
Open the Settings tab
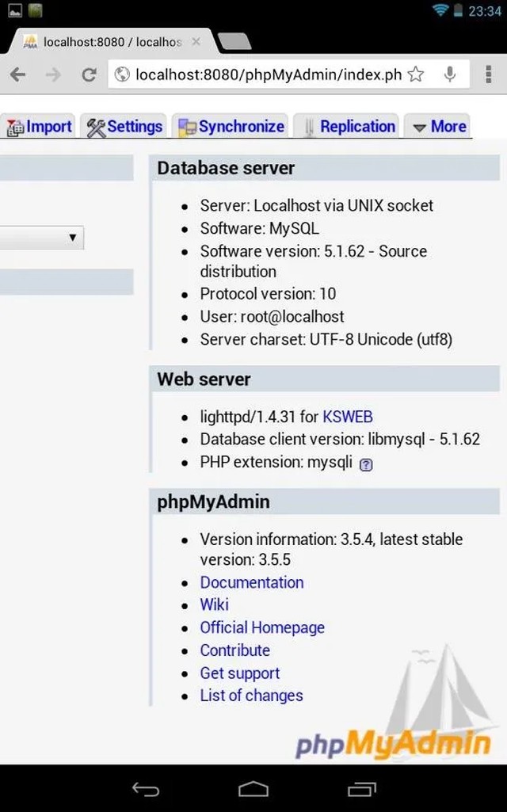pyautogui.click(x=124, y=127)
